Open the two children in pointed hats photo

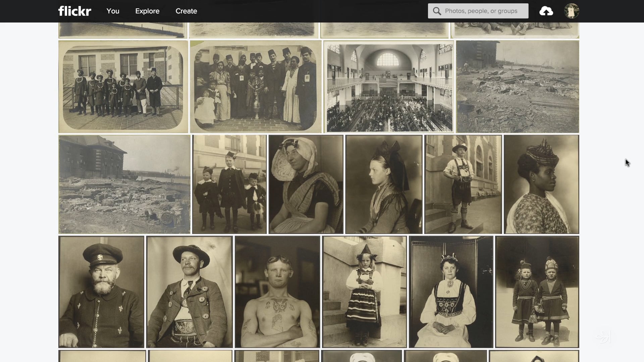(537, 292)
